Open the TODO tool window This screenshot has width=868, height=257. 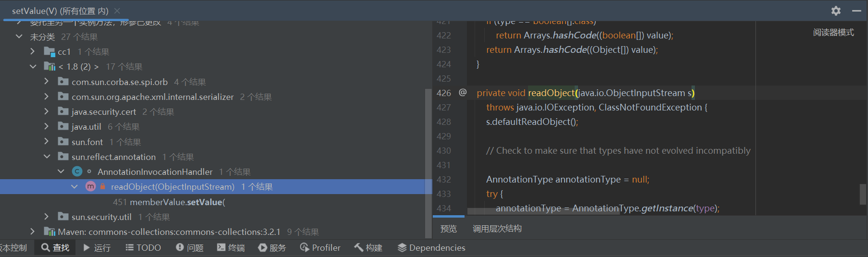click(x=143, y=247)
